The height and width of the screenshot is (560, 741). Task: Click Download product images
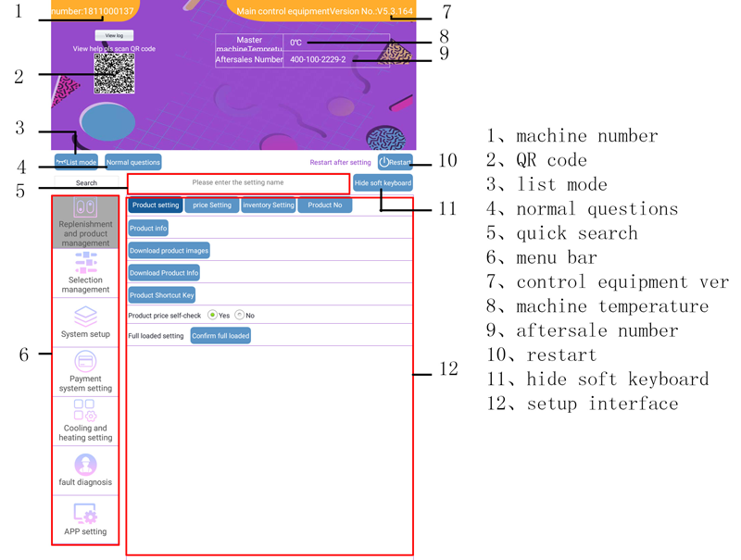[x=169, y=251]
